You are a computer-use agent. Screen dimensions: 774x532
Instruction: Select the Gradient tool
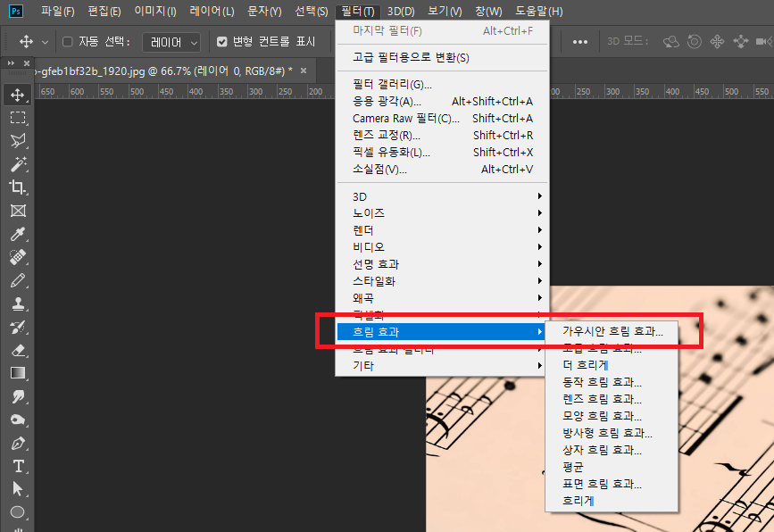(x=17, y=373)
